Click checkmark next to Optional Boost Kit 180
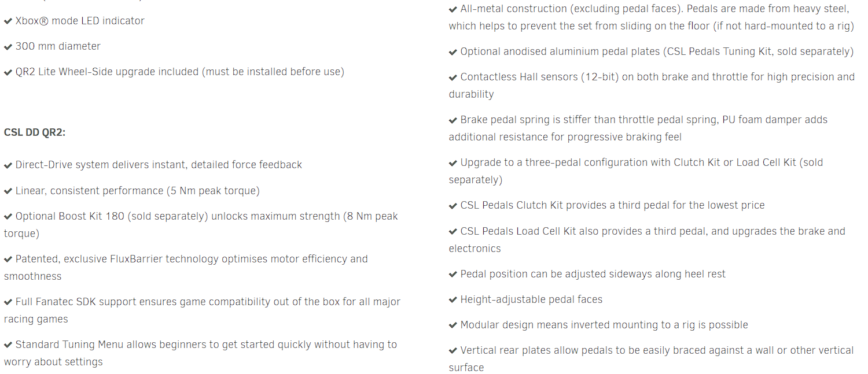The height and width of the screenshot is (374, 868). pos(8,217)
